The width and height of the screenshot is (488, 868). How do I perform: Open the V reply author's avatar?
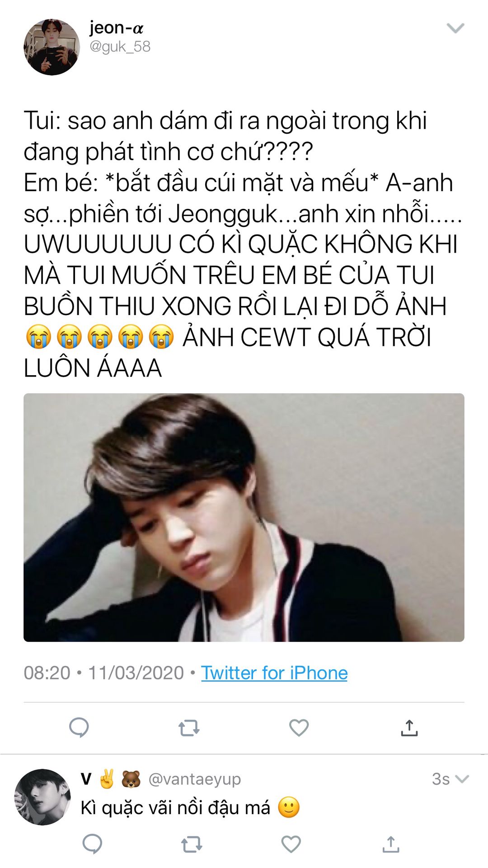42,797
